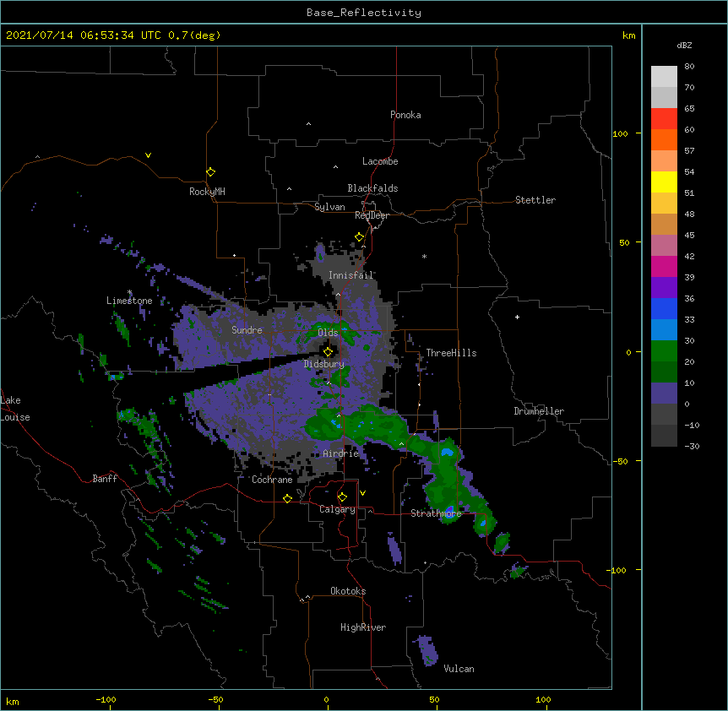Select the yellow diamond marker east of Cochrane
Screen dimensions: 728x711
[x=287, y=498]
